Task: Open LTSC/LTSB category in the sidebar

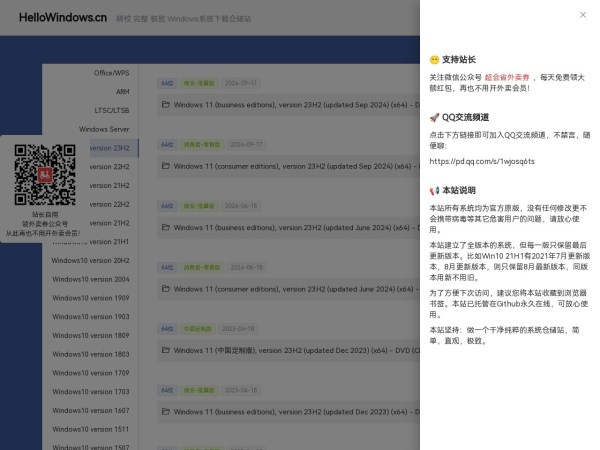Action: coord(111,110)
